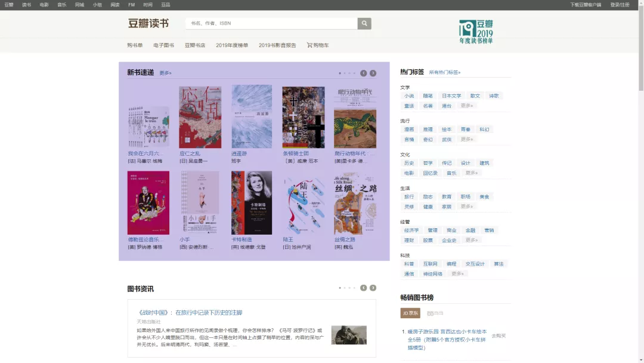Select the 漫画 tag
The width and height of the screenshot is (644, 363).
[409, 130]
